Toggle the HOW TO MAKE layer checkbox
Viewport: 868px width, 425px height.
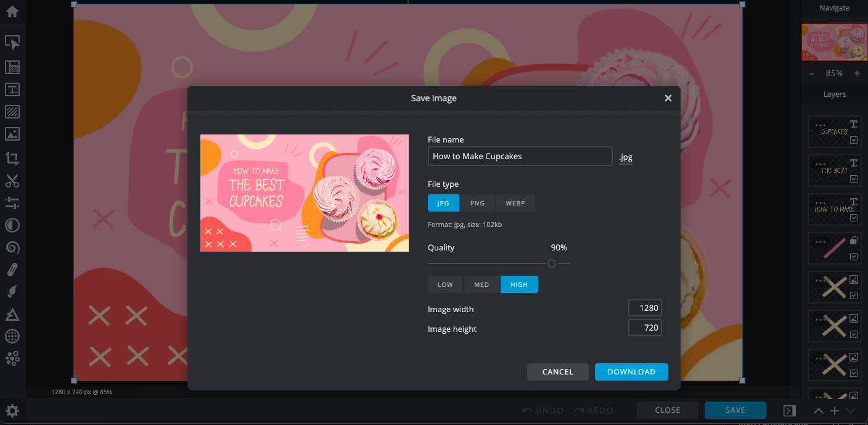click(853, 218)
